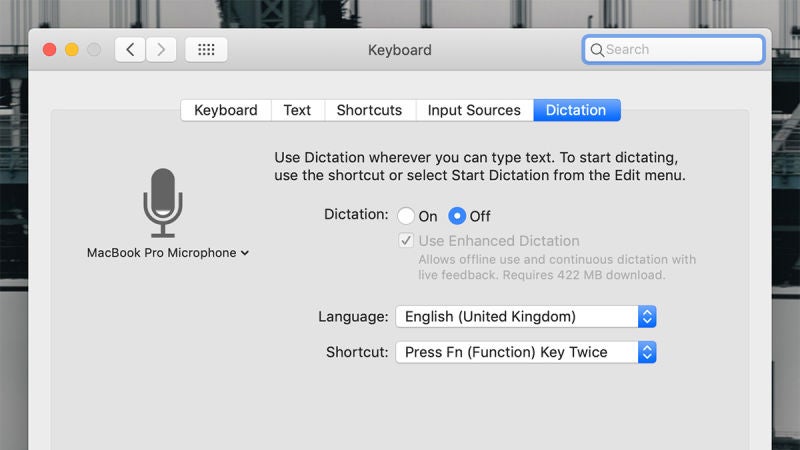This screenshot has width=800, height=450.
Task: Turn Dictation On via radio button
Action: (406, 216)
